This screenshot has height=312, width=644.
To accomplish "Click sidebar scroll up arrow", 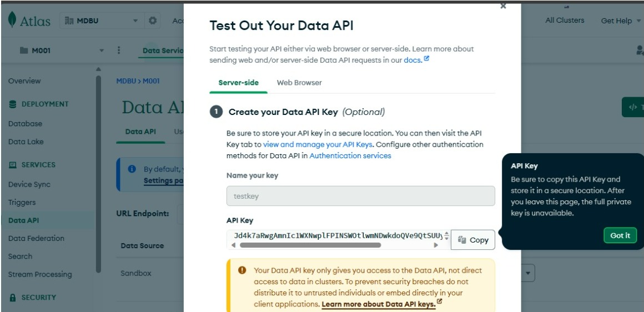I will [x=98, y=69].
